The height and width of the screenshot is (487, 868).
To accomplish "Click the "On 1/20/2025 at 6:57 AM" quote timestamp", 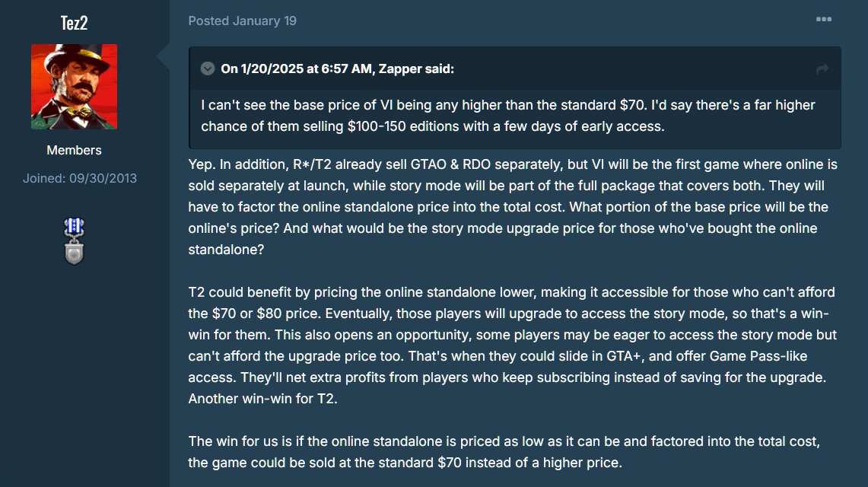I will pos(297,68).
